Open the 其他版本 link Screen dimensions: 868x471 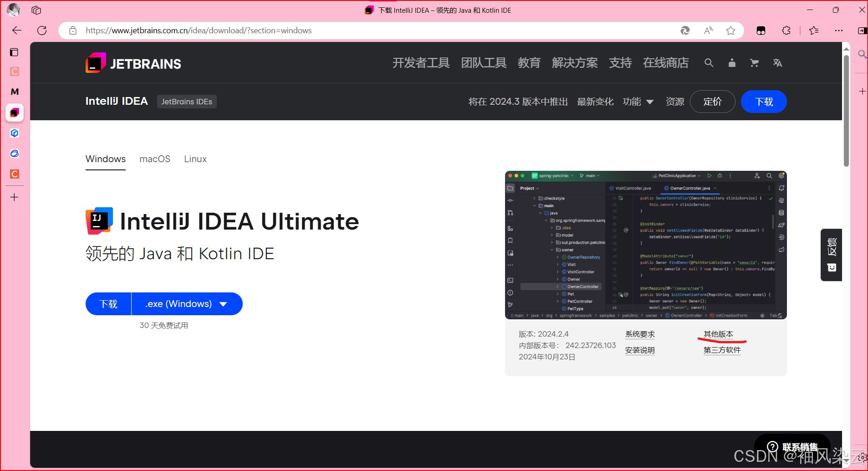tap(718, 334)
